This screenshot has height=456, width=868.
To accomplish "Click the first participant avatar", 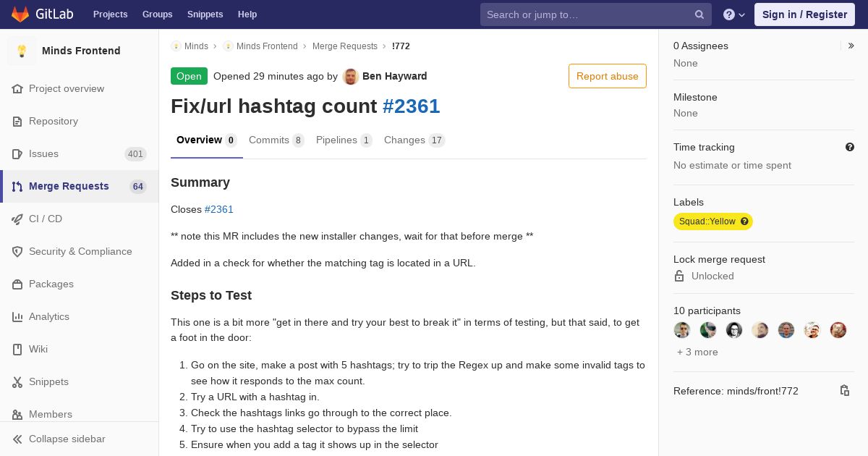I will pyautogui.click(x=682, y=330).
